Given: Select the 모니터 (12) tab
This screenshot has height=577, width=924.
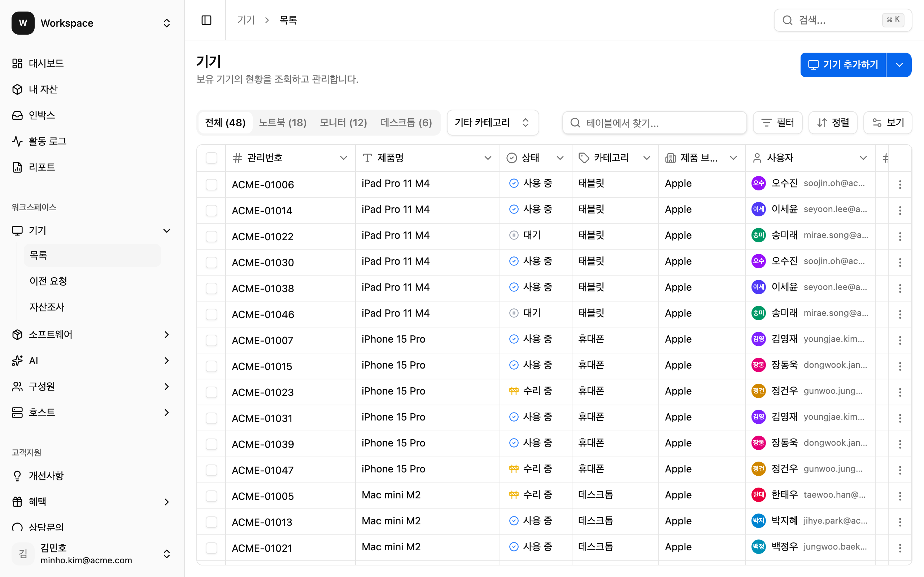Looking at the screenshot, I should coord(343,123).
